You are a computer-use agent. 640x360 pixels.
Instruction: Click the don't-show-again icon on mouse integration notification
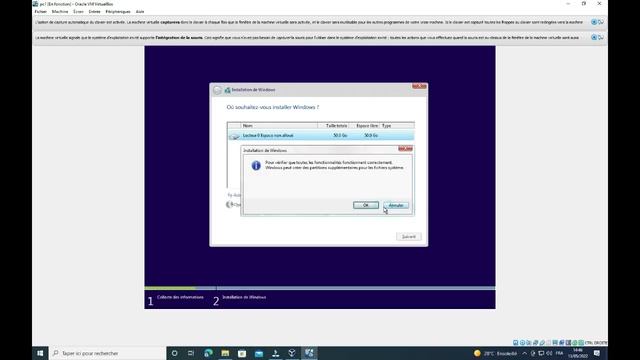601,37
